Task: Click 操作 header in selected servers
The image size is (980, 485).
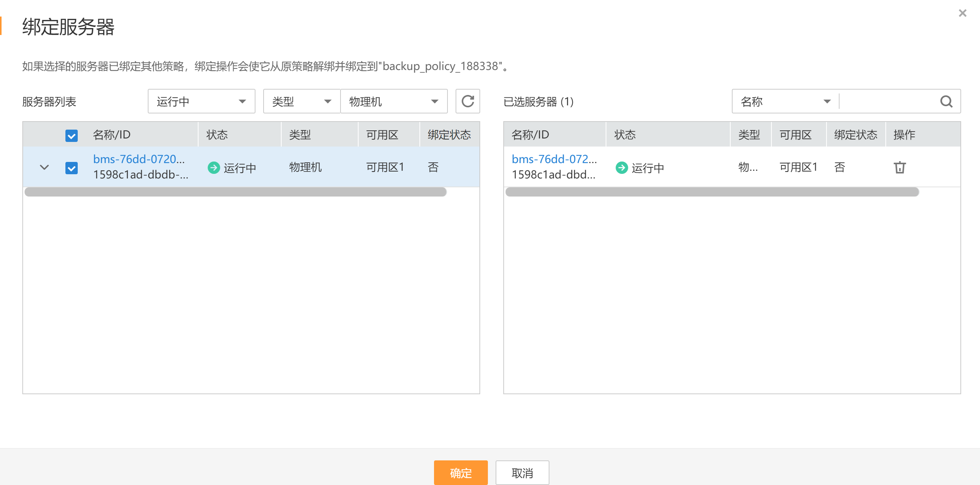Action: 904,135
